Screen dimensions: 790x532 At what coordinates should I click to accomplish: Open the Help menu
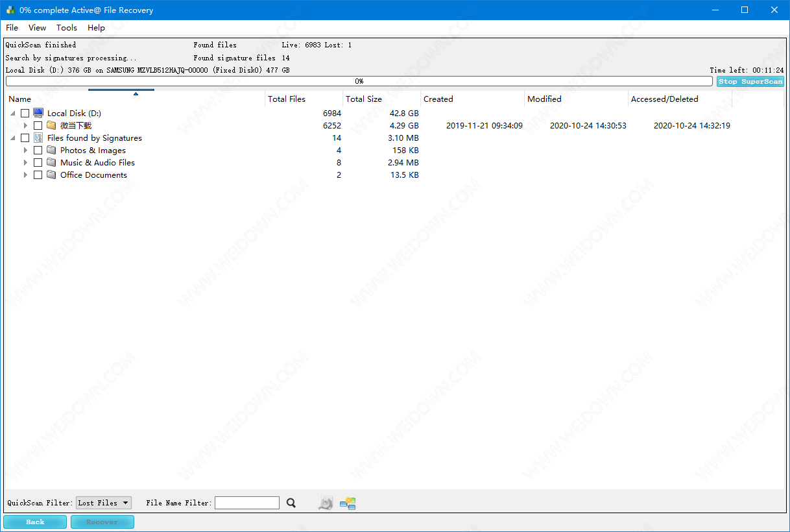pyautogui.click(x=96, y=28)
